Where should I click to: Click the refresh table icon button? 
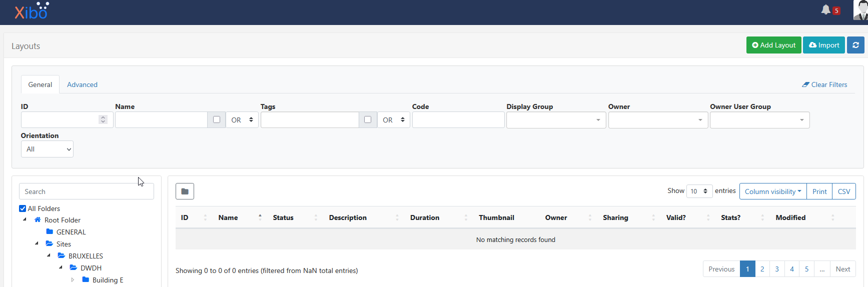pos(855,45)
